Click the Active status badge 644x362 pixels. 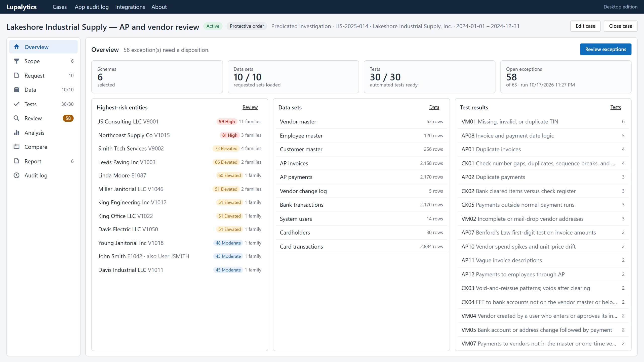[213, 26]
